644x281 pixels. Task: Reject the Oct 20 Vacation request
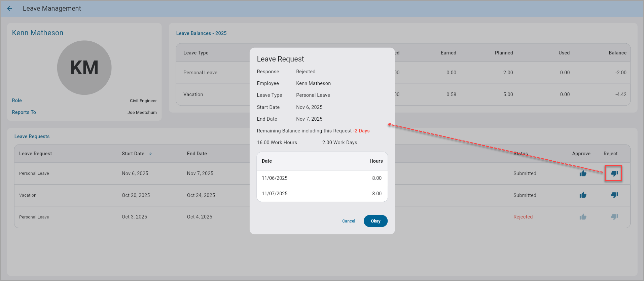pyautogui.click(x=614, y=195)
